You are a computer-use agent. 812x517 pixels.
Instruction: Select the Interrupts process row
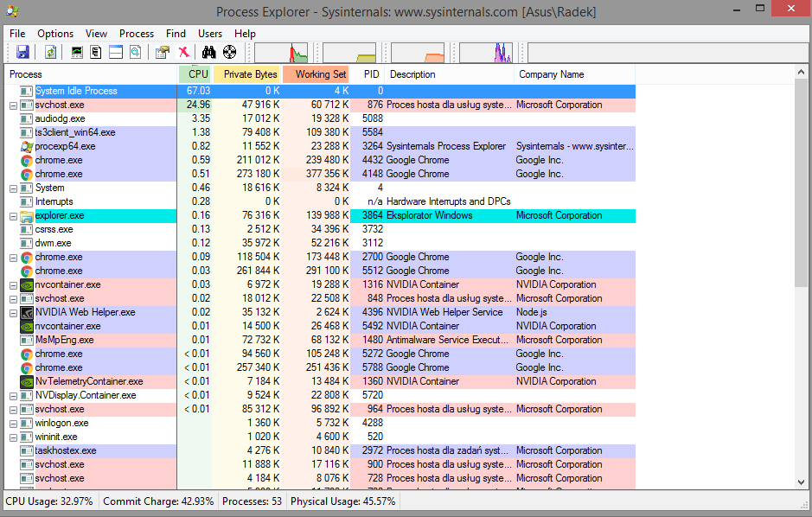click(x=320, y=201)
